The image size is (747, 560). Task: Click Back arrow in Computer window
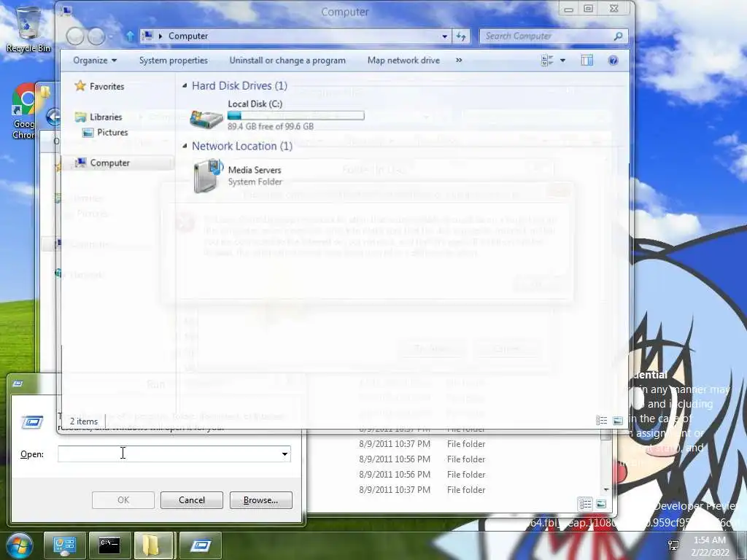point(75,36)
